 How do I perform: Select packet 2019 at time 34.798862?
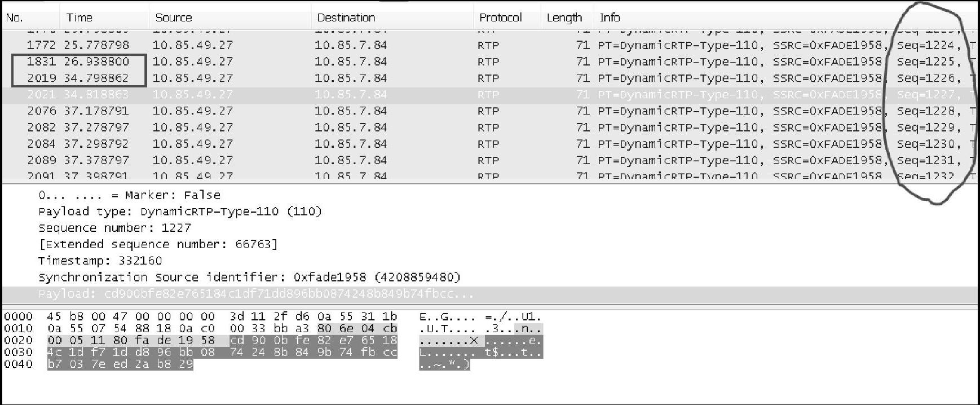click(490, 78)
